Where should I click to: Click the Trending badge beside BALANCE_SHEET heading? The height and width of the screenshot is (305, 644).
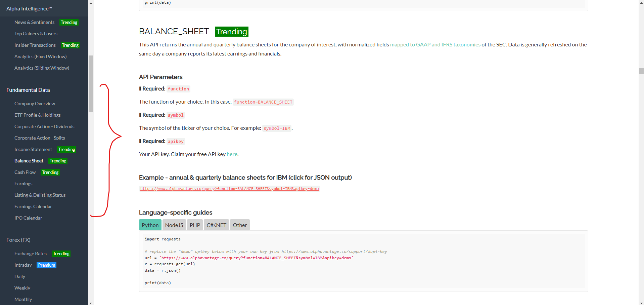pos(231,32)
